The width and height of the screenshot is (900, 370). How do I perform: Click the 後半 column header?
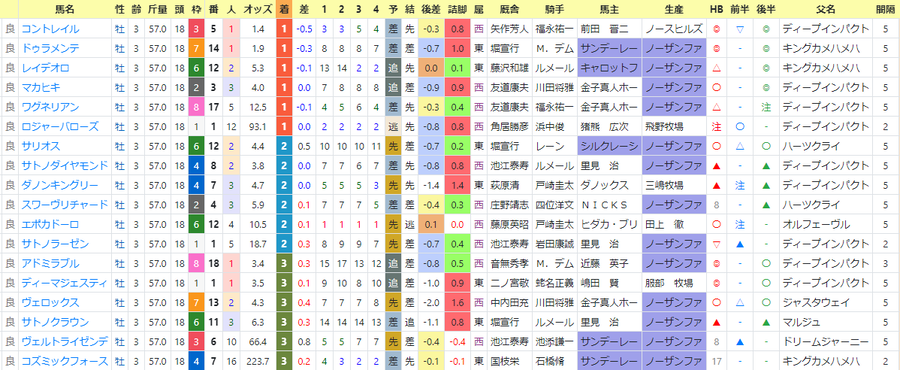[766, 9]
